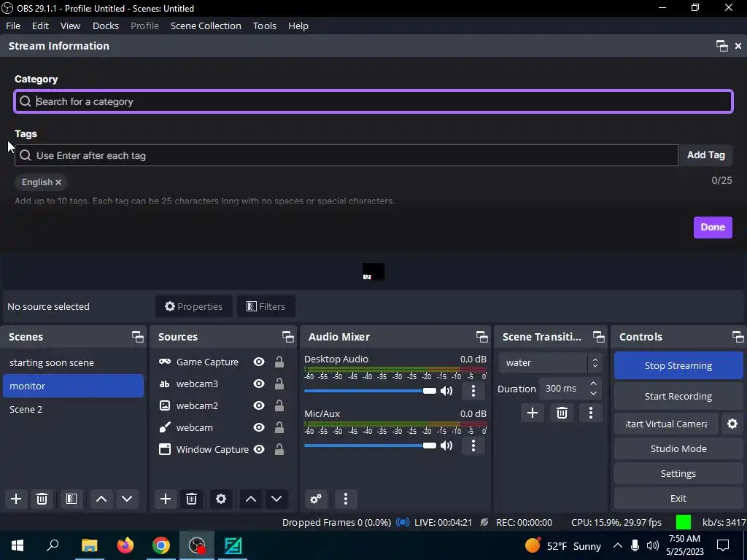Hide the Game Capture source

[x=259, y=362]
